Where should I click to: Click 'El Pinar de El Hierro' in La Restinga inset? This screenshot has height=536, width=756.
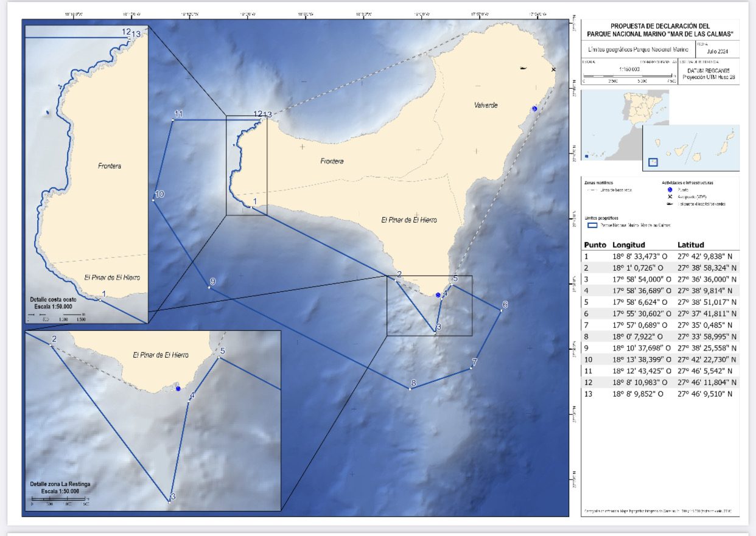(x=160, y=355)
